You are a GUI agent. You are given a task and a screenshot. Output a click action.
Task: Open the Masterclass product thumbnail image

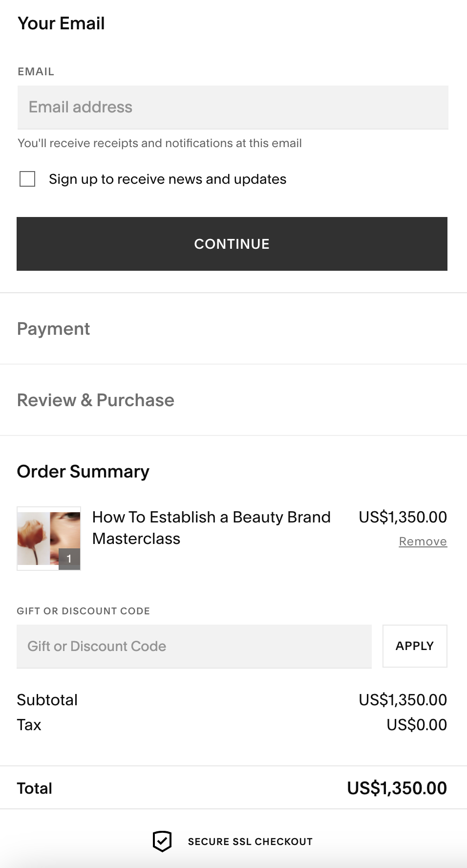tap(49, 539)
